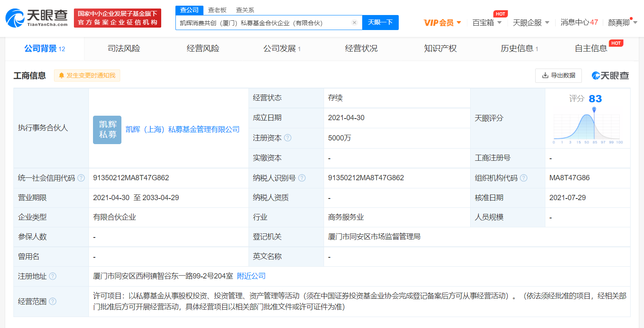
Task: Click help icon beside 组织机构代码
Action: (524, 178)
